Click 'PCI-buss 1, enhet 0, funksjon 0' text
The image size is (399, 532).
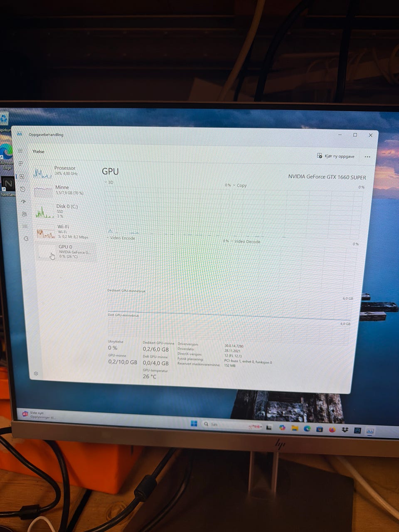click(248, 362)
